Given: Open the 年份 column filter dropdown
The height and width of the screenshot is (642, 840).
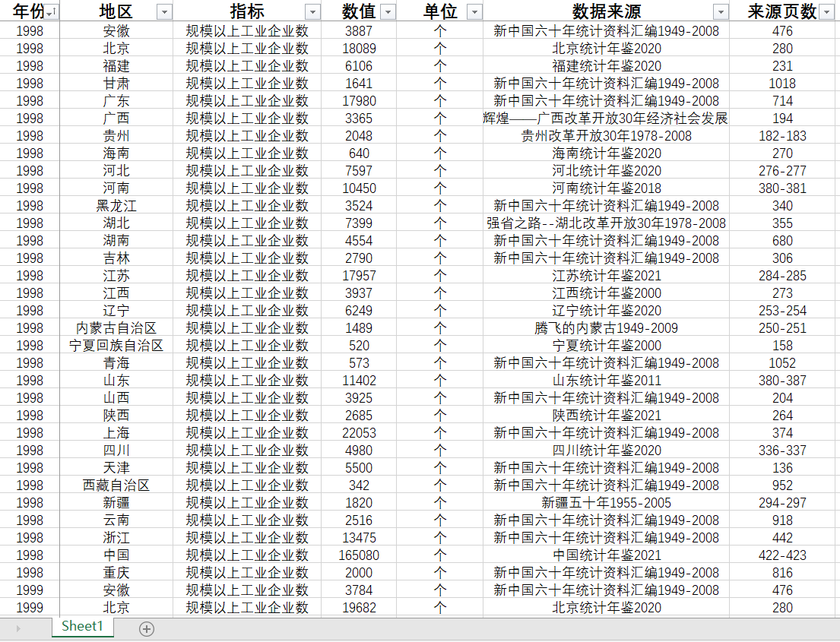Looking at the screenshot, I should [52, 12].
